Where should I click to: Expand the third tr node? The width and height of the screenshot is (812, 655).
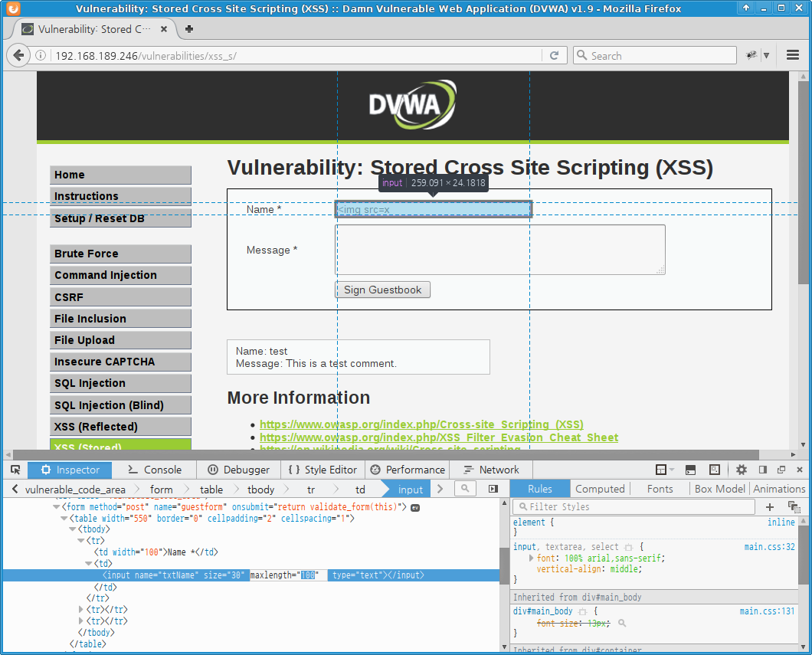click(80, 621)
